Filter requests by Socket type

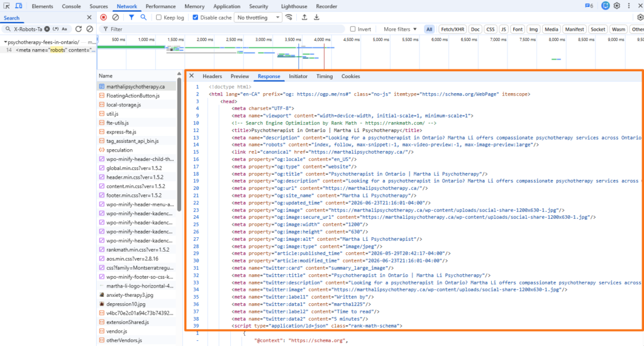coord(597,29)
